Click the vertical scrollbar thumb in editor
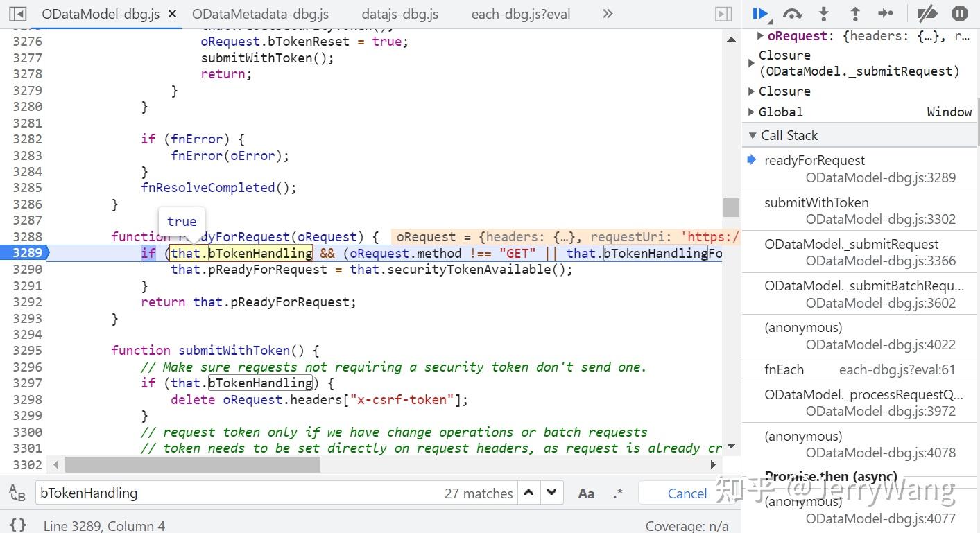Screen dimensions: 980x533 pos(731,207)
